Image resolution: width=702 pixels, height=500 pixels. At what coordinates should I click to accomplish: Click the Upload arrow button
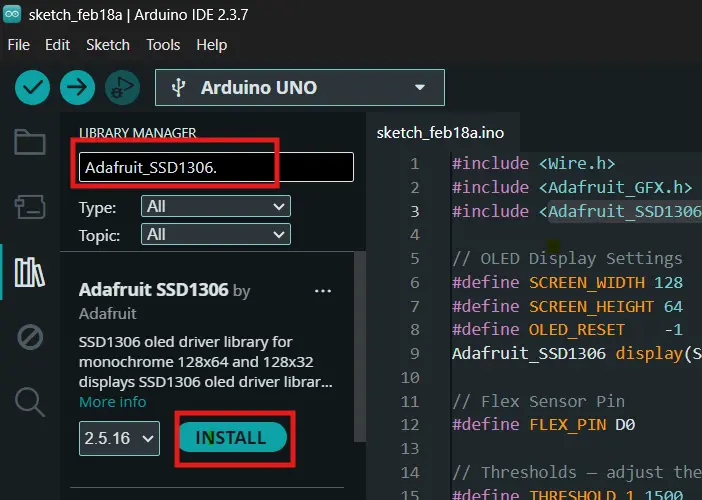(77, 87)
